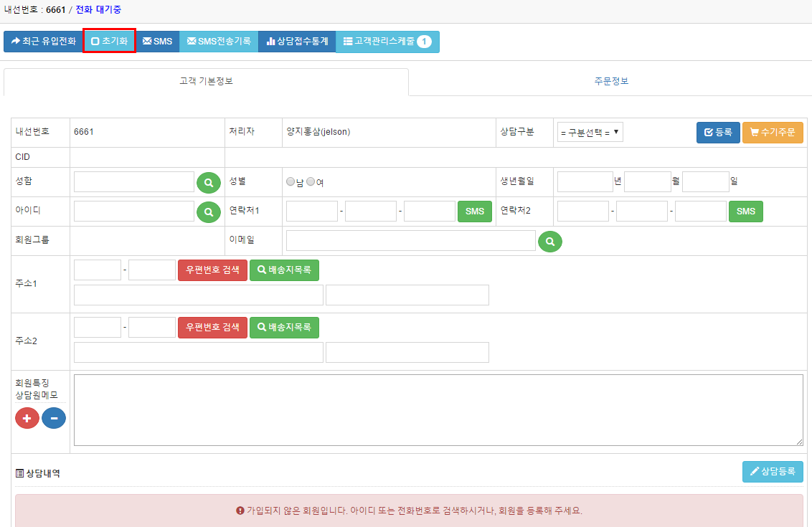Click the SMS button beside 연락처1

click(474, 212)
